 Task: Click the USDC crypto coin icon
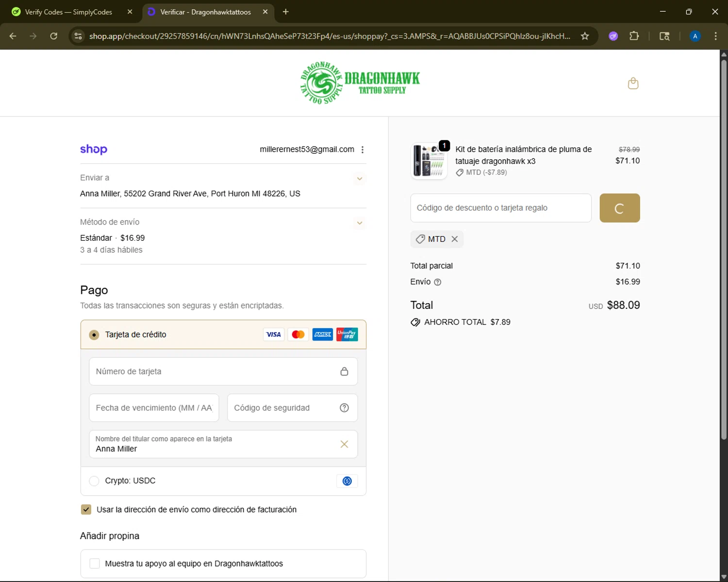pos(347,481)
